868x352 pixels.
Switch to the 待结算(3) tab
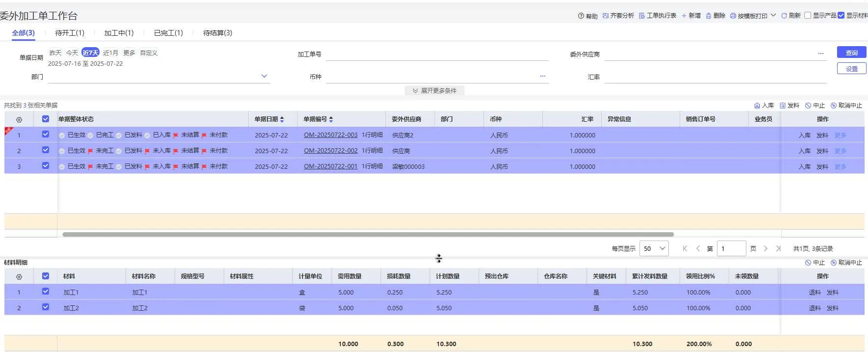[218, 33]
